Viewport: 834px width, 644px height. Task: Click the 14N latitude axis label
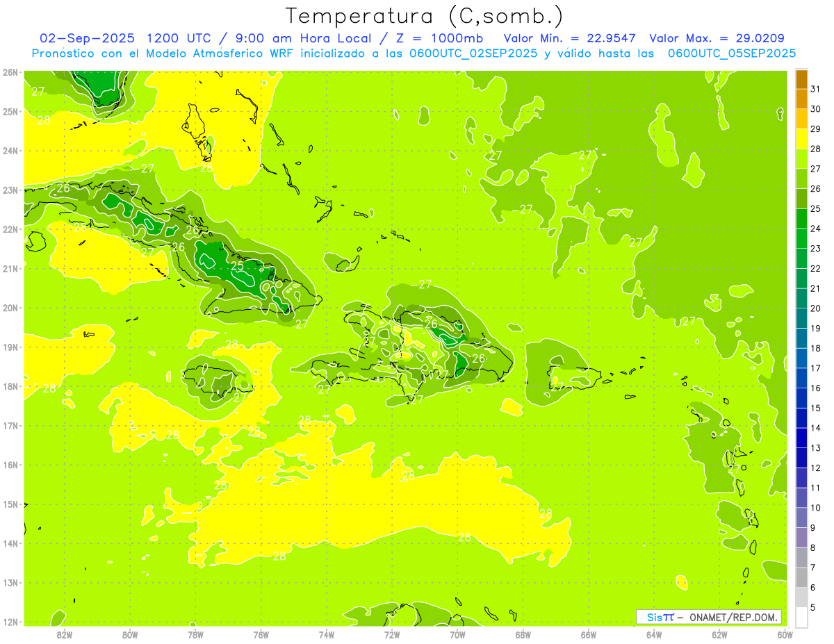click(x=10, y=543)
